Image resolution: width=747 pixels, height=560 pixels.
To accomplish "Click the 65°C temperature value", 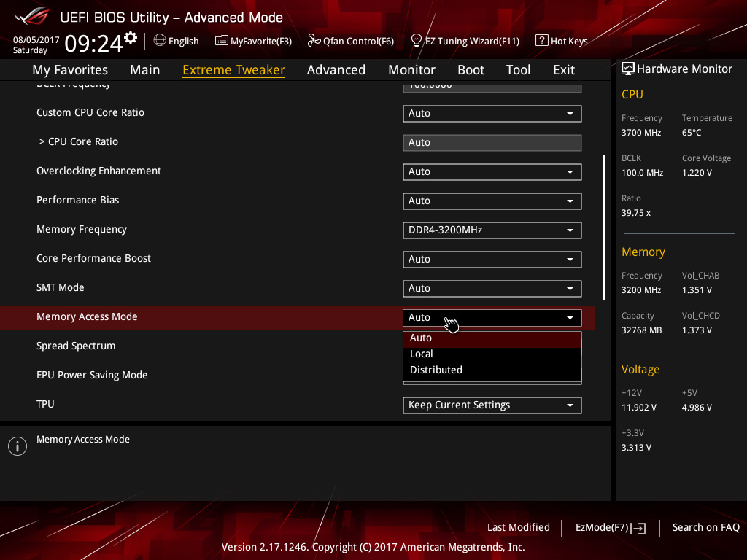I will pyautogui.click(x=692, y=133).
